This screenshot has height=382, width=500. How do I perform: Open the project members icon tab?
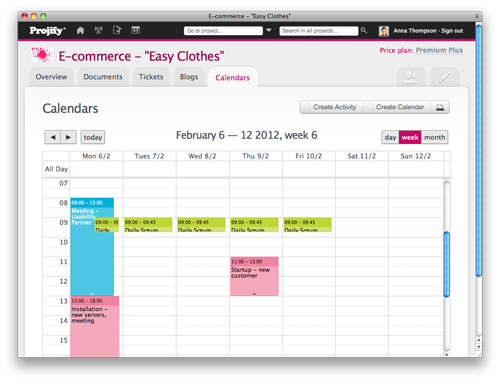(411, 77)
